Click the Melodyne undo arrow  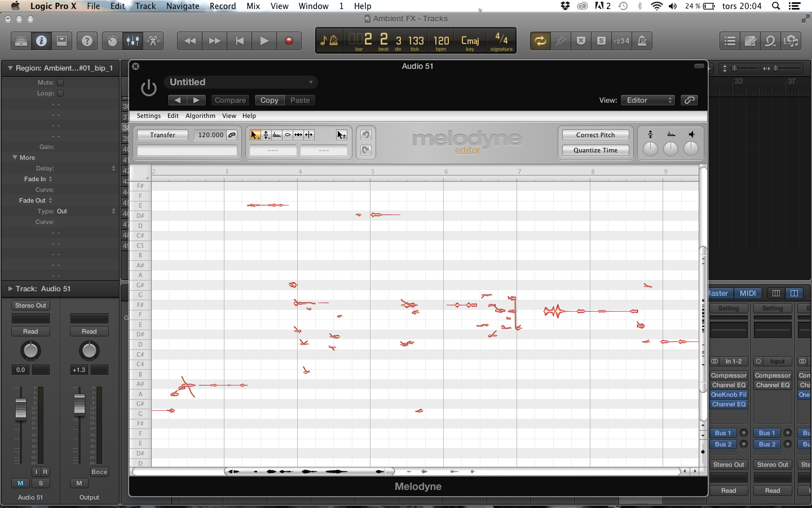pos(365,135)
